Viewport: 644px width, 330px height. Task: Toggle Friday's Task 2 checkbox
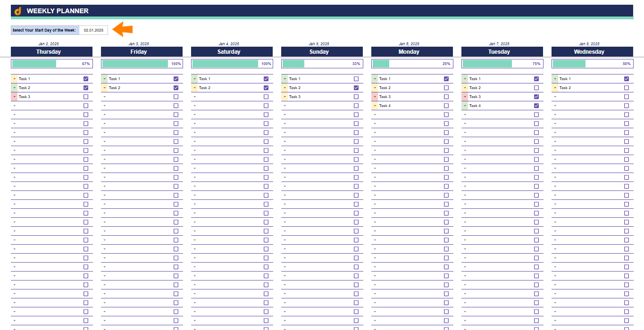pyautogui.click(x=176, y=88)
